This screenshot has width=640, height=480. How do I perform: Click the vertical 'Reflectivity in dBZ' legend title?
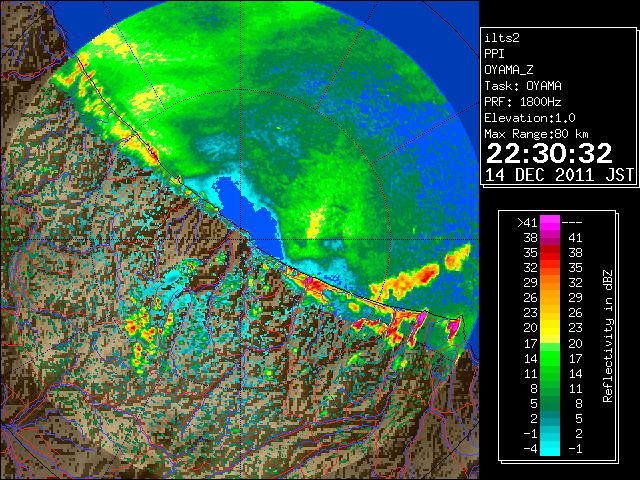(608, 336)
